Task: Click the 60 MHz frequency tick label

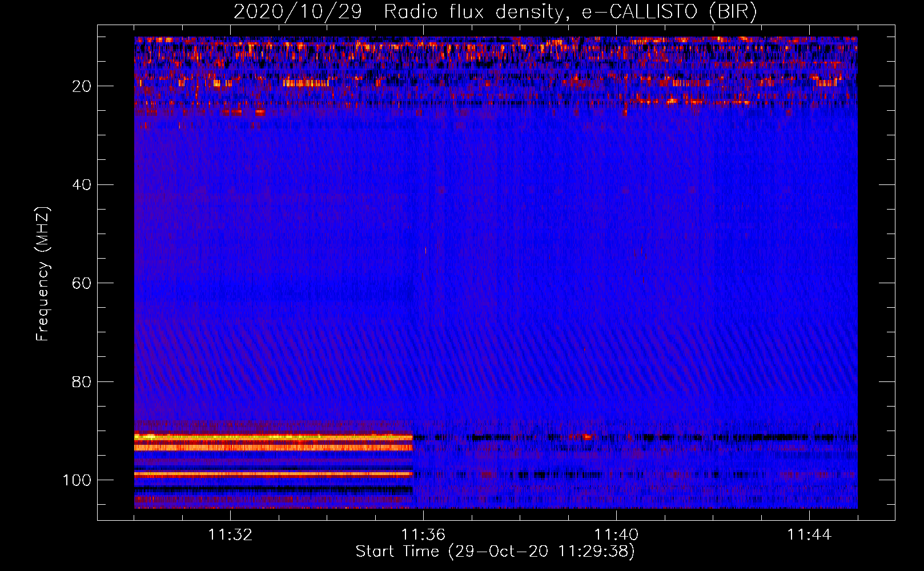Action: (x=82, y=284)
